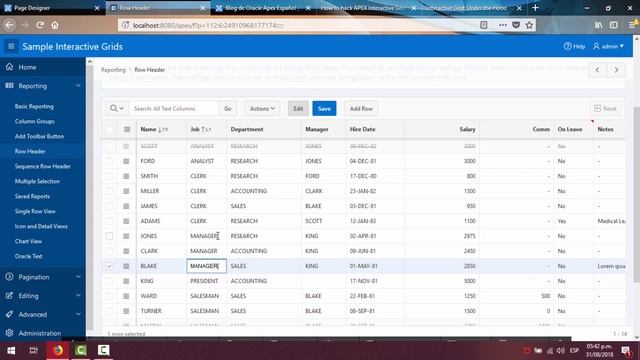The height and width of the screenshot is (360, 640).
Task: Open the header row actions menu icon
Action: tap(127, 129)
